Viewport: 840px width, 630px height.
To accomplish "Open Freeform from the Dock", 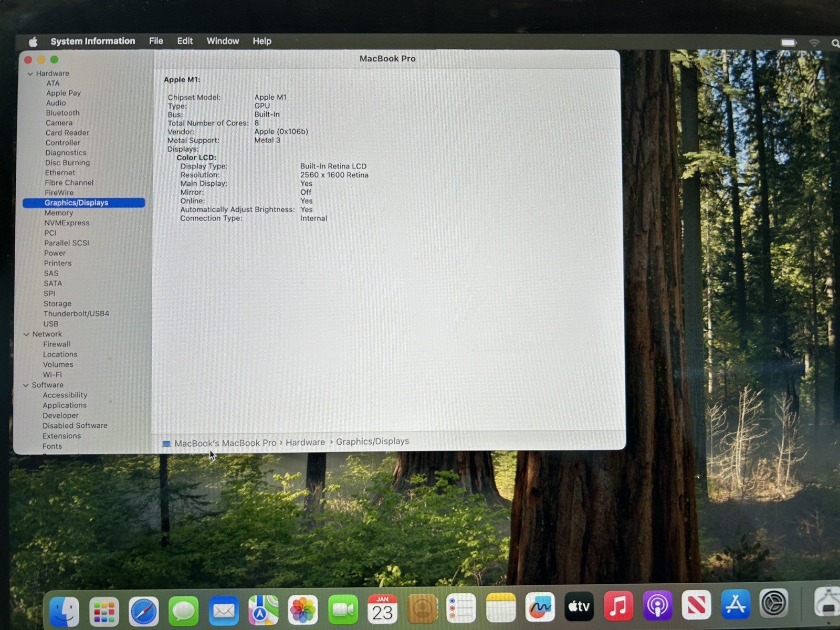I will (540, 607).
